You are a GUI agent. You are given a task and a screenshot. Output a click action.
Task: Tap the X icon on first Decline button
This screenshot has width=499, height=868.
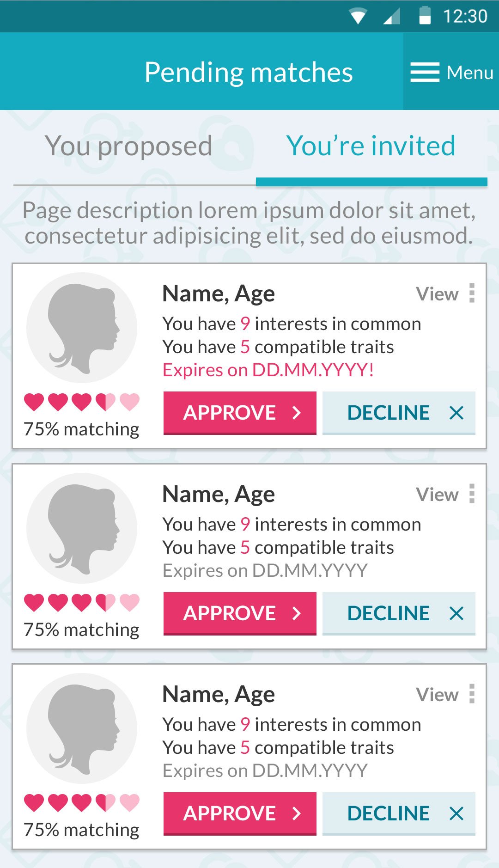[x=456, y=413]
